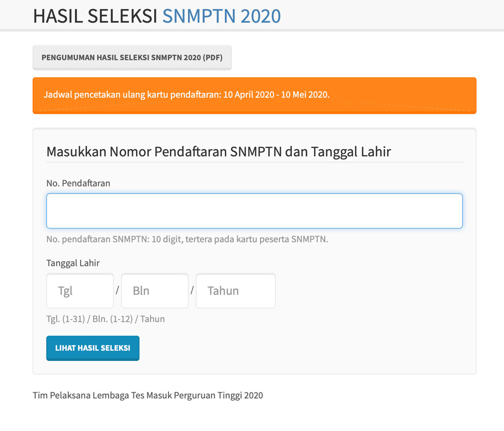The image size is (504, 431).
Task: Click the Tanggal Lahir label
Action: 73,263
